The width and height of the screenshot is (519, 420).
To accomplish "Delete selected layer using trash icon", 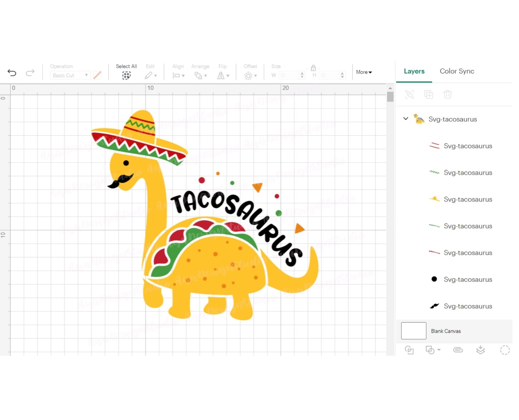I will [x=448, y=94].
